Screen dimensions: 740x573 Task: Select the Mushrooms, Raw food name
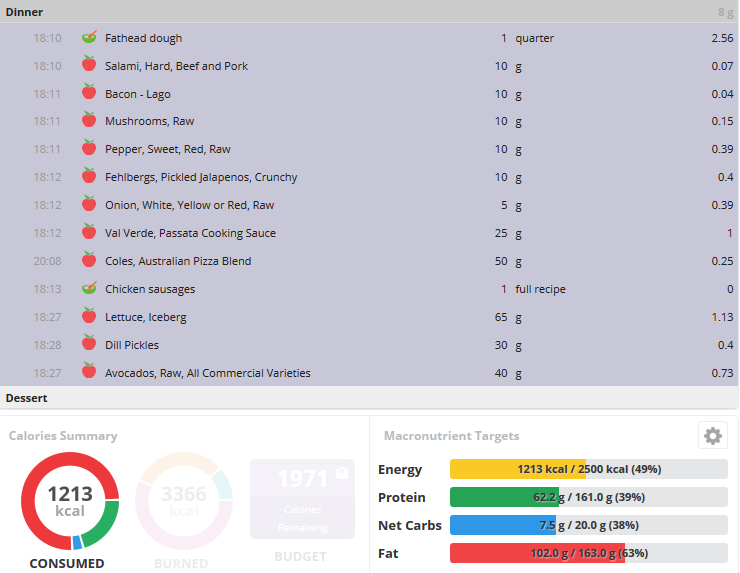150,121
